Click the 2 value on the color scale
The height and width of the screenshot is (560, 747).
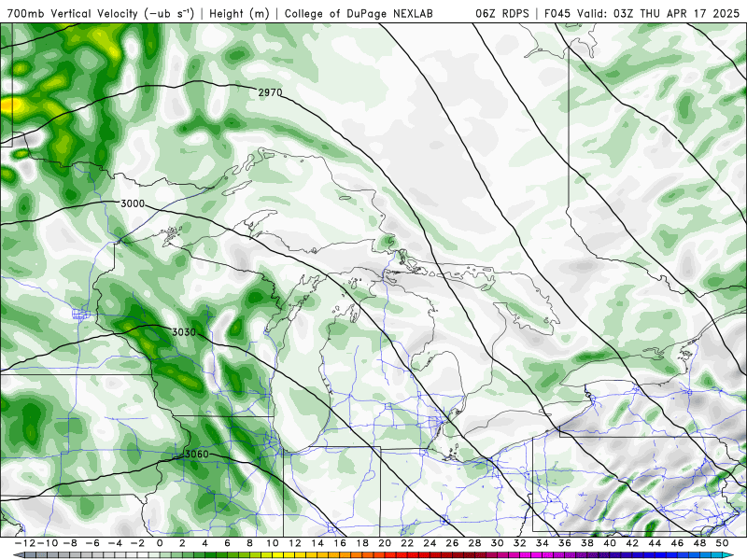[x=182, y=543]
